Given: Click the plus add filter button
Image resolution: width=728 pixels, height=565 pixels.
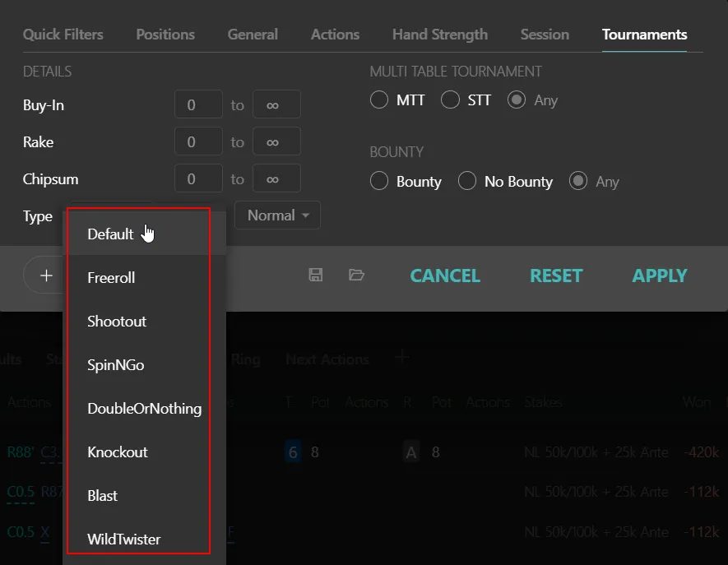Looking at the screenshot, I should (x=46, y=276).
